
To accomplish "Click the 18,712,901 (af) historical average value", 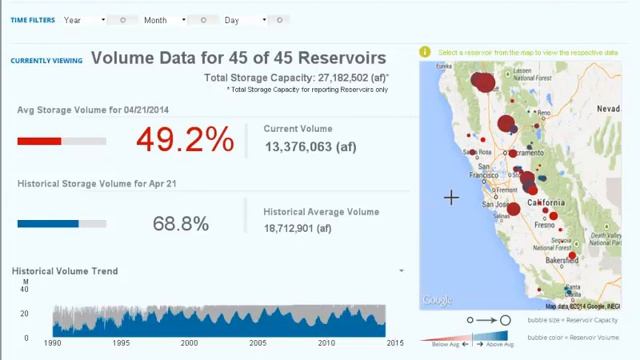I will pyautogui.click(x=298, y=229).
